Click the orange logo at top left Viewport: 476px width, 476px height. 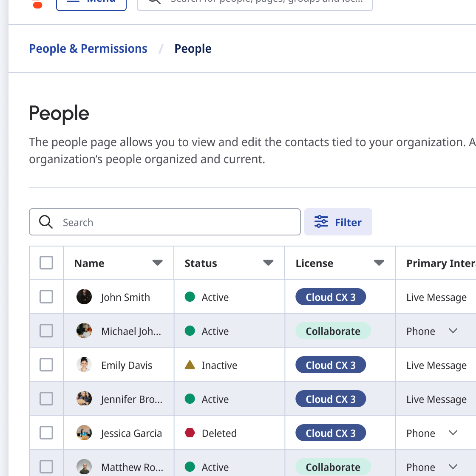coord(37,4)
